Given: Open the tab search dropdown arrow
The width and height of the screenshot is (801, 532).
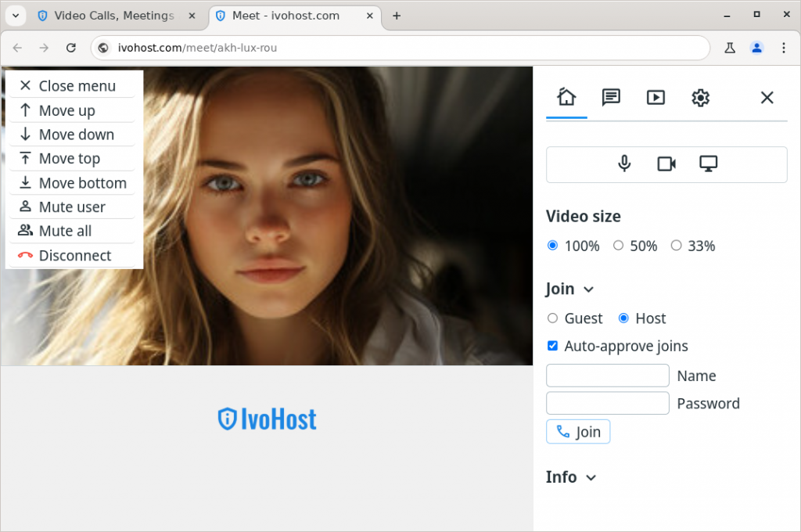Looking at the screenshot, I should point(16,16).
